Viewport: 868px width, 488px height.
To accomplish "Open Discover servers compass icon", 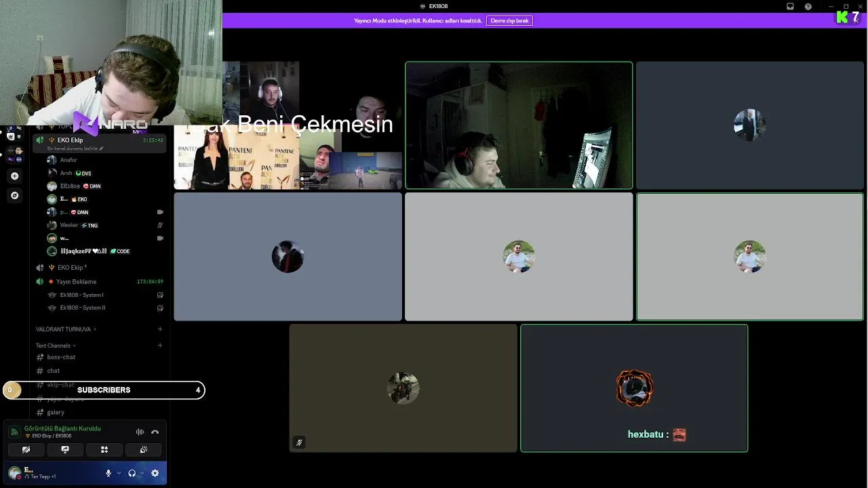I will [15, 195].
